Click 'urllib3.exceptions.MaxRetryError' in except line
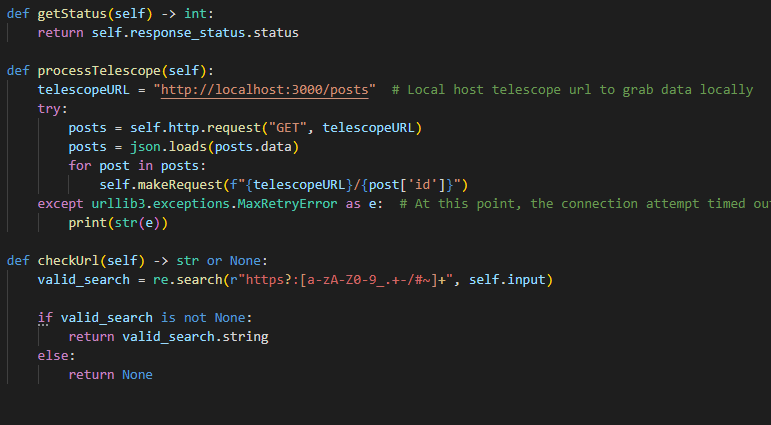This screenshot has width=771, height=425. pos(214,204)
